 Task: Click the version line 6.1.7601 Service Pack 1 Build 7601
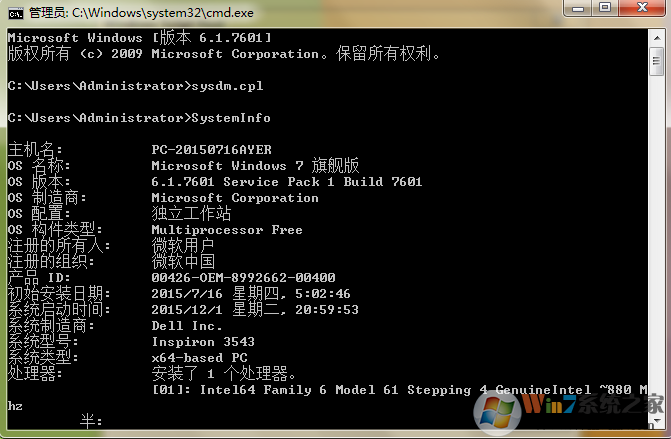tap(287, 181)
